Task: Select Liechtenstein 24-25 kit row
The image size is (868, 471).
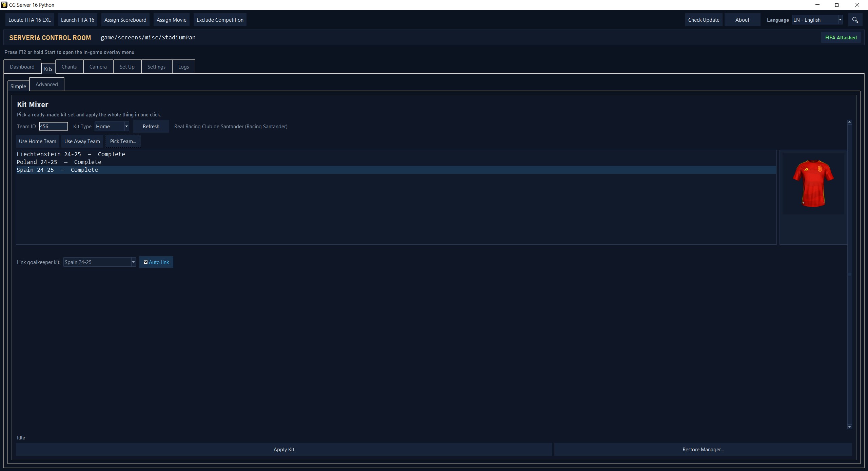Action: 396,154
